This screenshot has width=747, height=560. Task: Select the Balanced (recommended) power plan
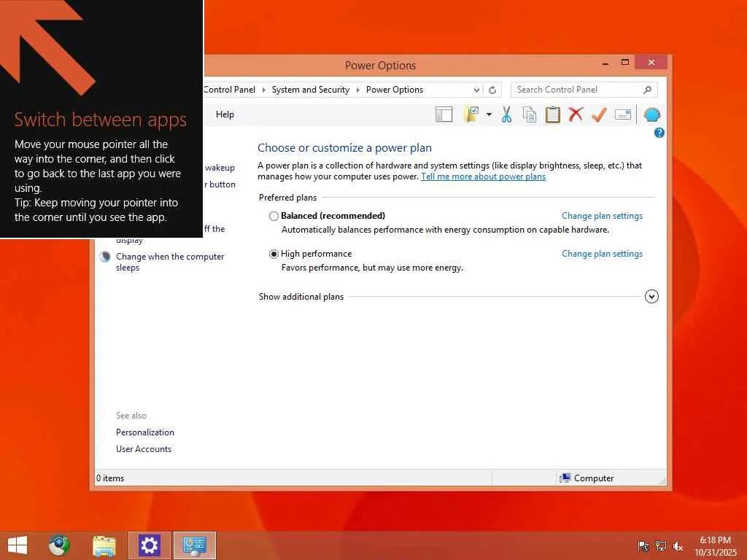[274, 216]
